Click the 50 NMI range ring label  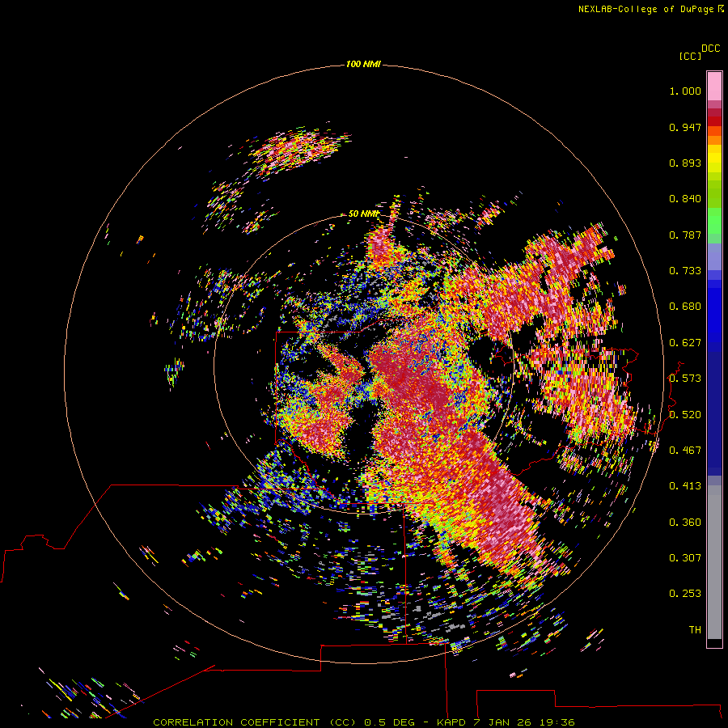pyautogui.click(x=363, y=214)
